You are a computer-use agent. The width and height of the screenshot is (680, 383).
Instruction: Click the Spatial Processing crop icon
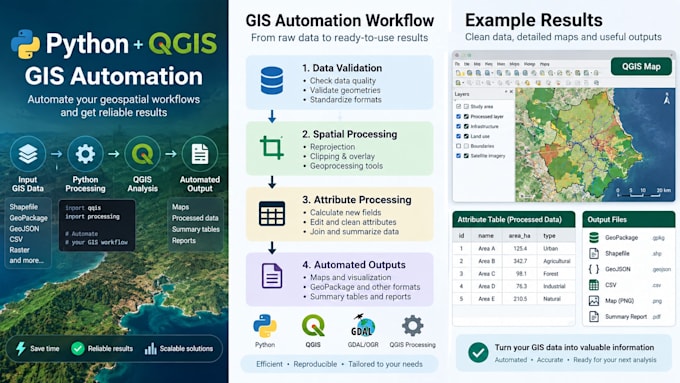click(x=272, y=147)
